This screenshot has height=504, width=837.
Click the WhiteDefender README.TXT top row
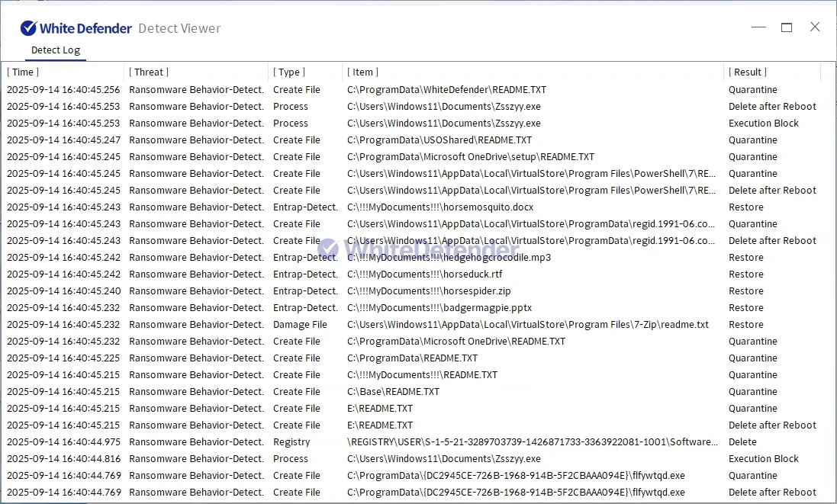click(x=446, y=90)
